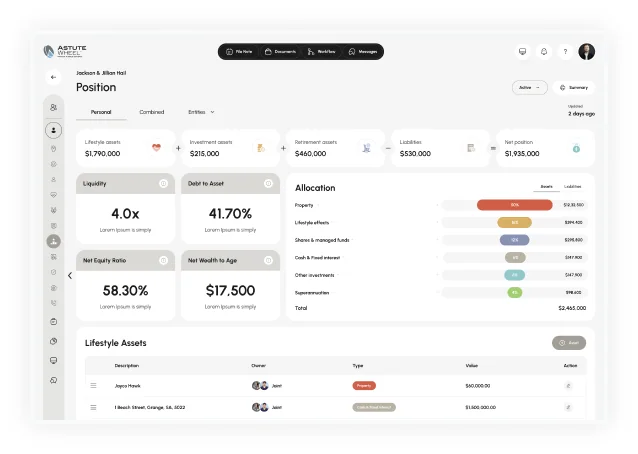Open Messages from top bar
638x454 pixels.
[x=363, y=52]
